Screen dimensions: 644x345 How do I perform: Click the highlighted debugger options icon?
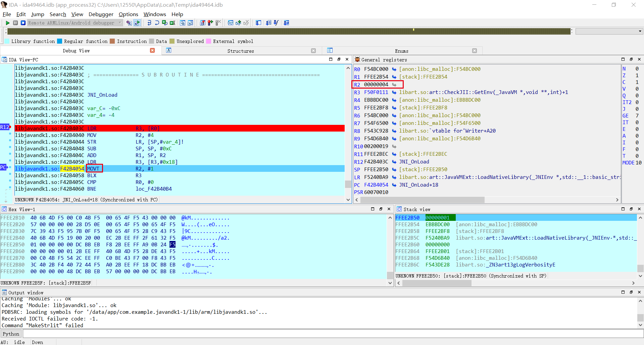coord(137,23)
